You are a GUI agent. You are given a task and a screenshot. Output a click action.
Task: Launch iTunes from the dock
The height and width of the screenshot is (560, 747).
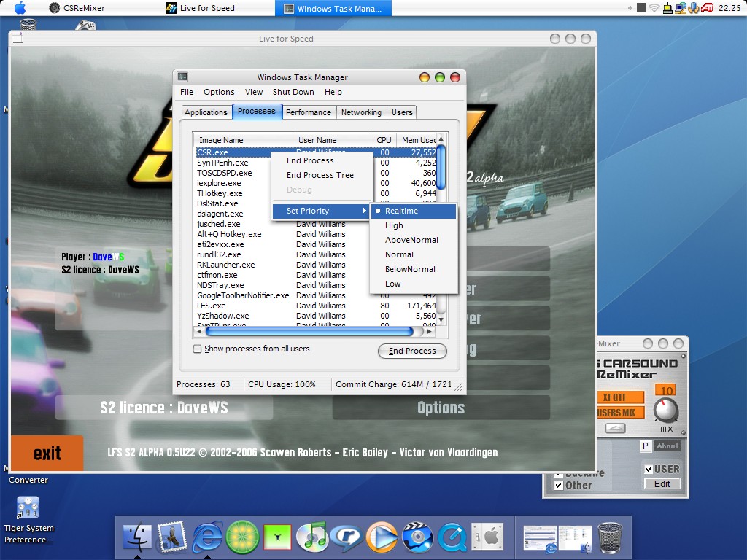312,537
